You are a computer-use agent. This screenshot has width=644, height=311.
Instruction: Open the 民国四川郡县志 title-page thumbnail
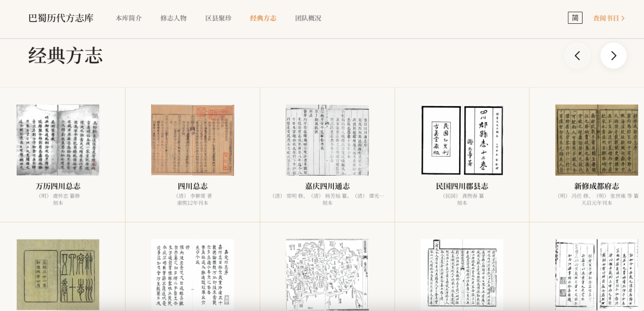click(462, 140)
